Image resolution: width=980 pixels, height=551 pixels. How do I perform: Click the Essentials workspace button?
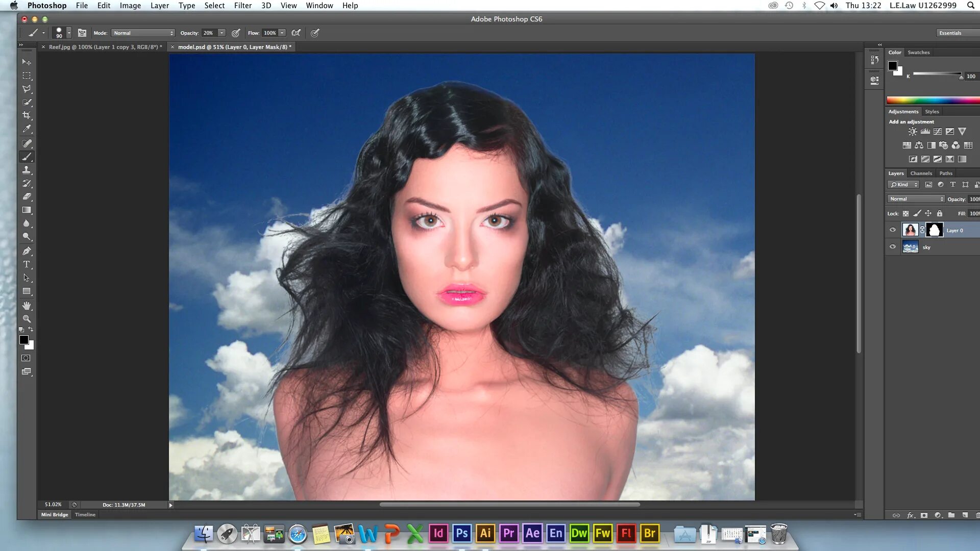950,33
